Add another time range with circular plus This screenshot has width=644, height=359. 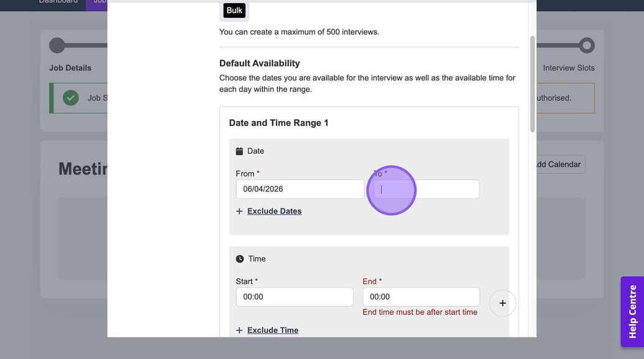[x=502, y=303]
